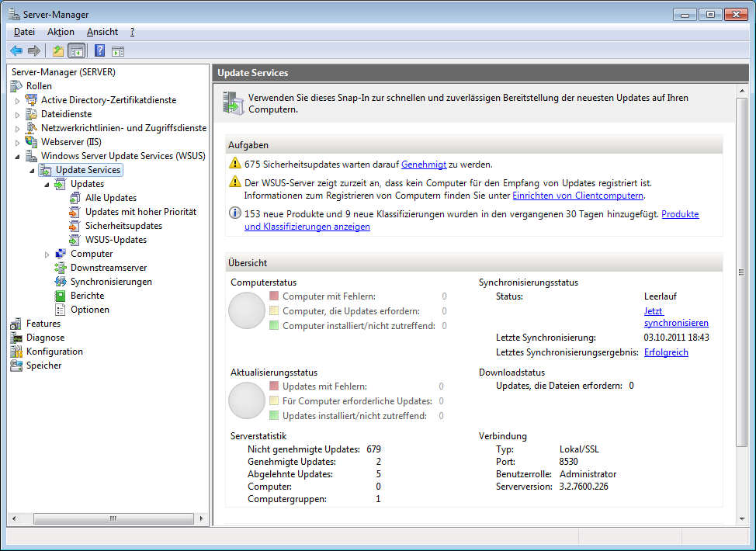Click the forward arrow toolbar icon
This screenshot has width=756, height=551.
click(33, 50)
